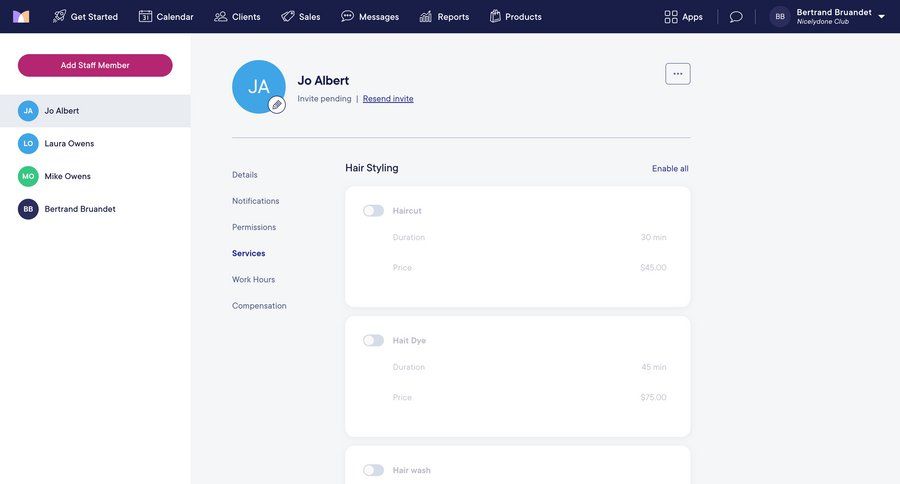Switch to the Permissions section
The image size is (900, 484).
click(254, 227)
